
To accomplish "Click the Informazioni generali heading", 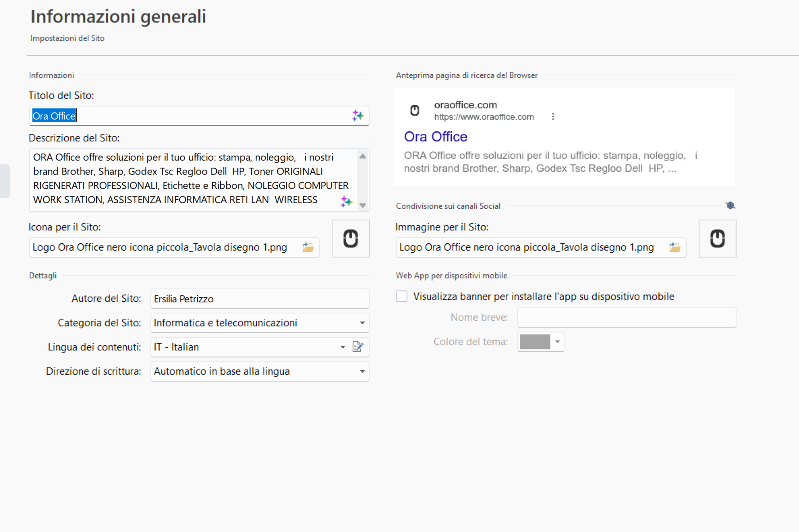I will coord(118,17).
